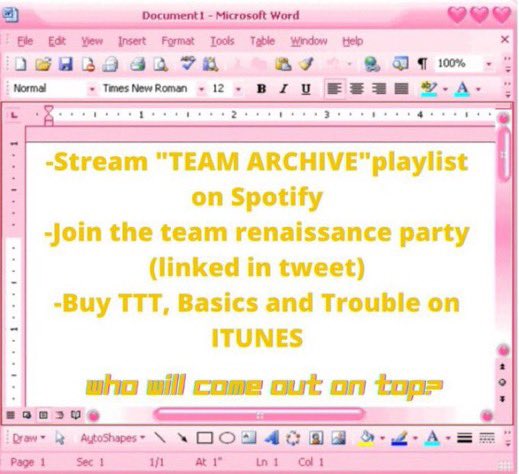Insert WordArt
The image size is (519, 474).
(272, 438)
